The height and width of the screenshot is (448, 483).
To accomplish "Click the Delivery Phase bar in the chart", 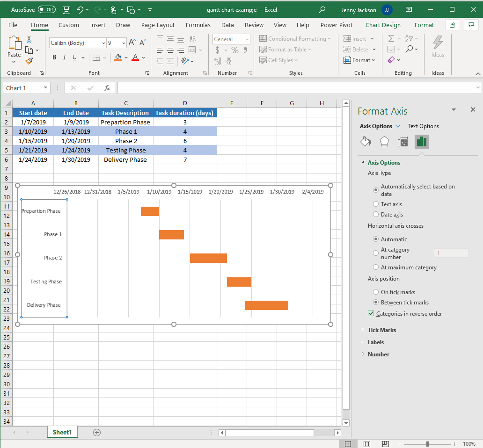I will [267, 305].
